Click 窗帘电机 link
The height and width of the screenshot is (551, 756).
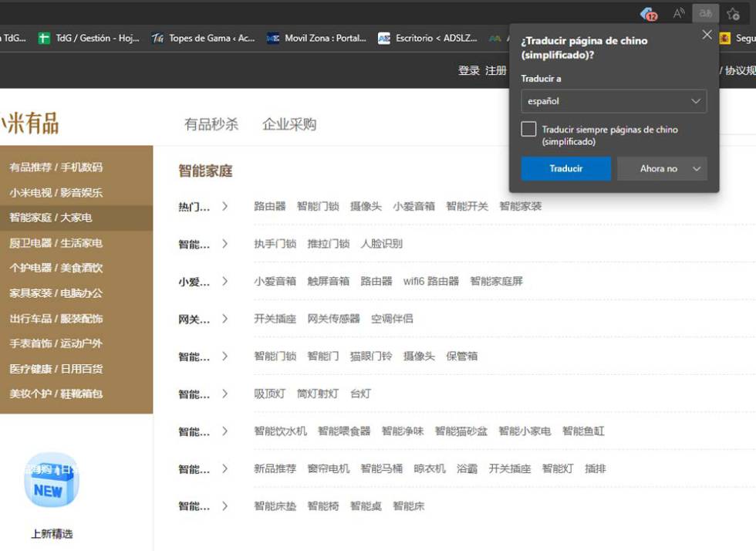coord(329,468)
